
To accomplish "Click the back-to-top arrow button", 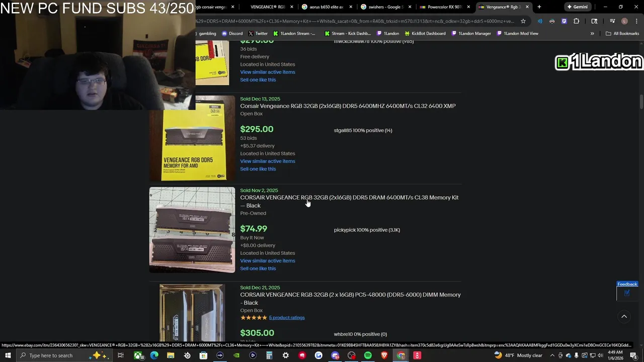I will click(x=624, y=316).
